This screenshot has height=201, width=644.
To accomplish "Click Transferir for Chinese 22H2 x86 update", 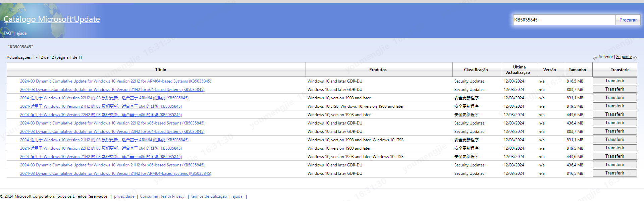I will coord(614,114).
